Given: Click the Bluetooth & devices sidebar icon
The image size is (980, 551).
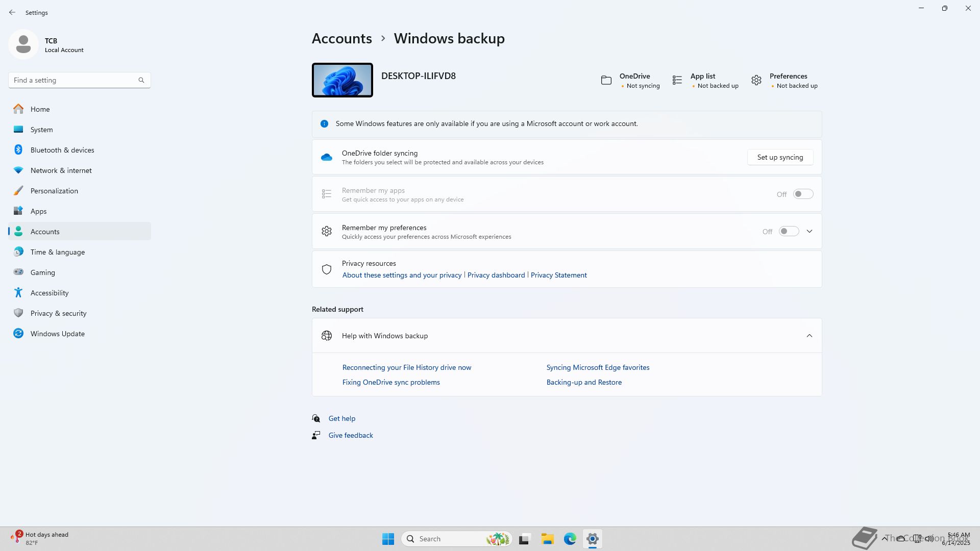Looking at the screenshot, I should tap(18, 150).
